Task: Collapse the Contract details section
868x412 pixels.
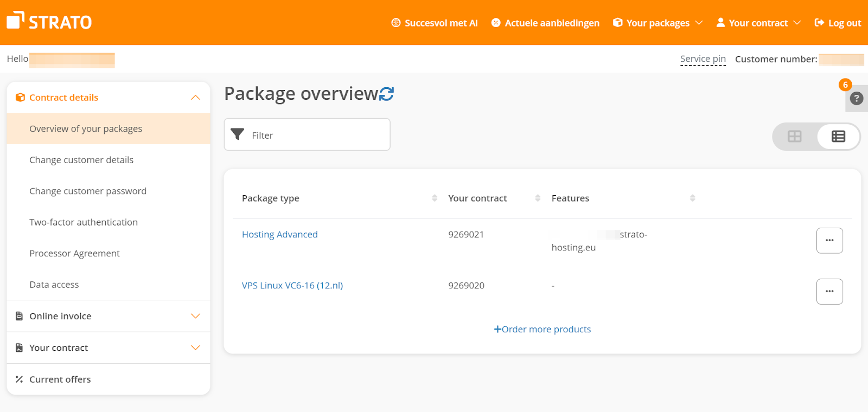Action: 195,98
